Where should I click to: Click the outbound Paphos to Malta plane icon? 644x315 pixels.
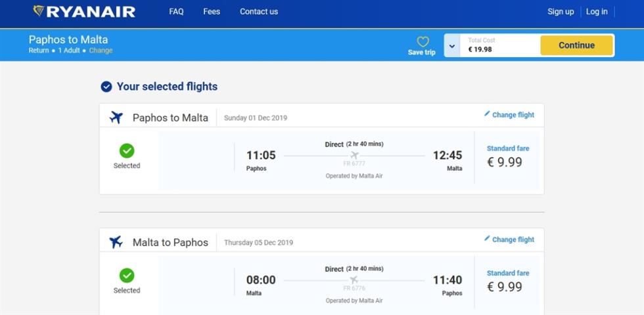point(116,117)
